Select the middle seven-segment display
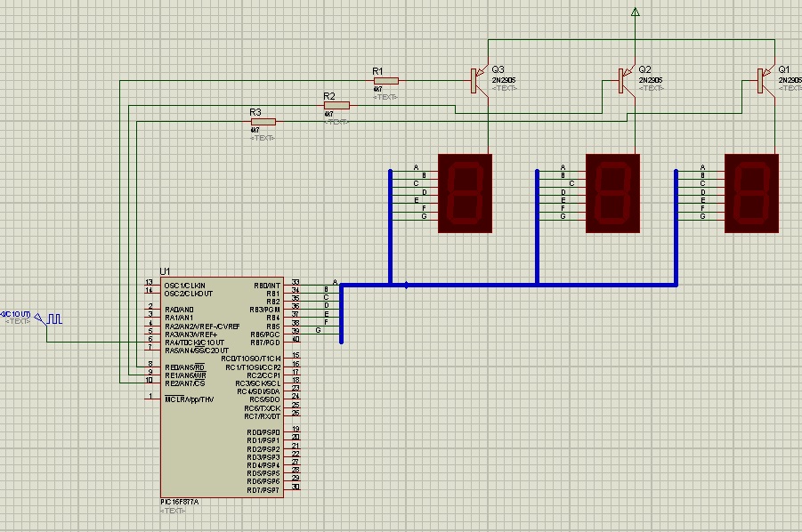802x532 pixels. pos(612,193)
